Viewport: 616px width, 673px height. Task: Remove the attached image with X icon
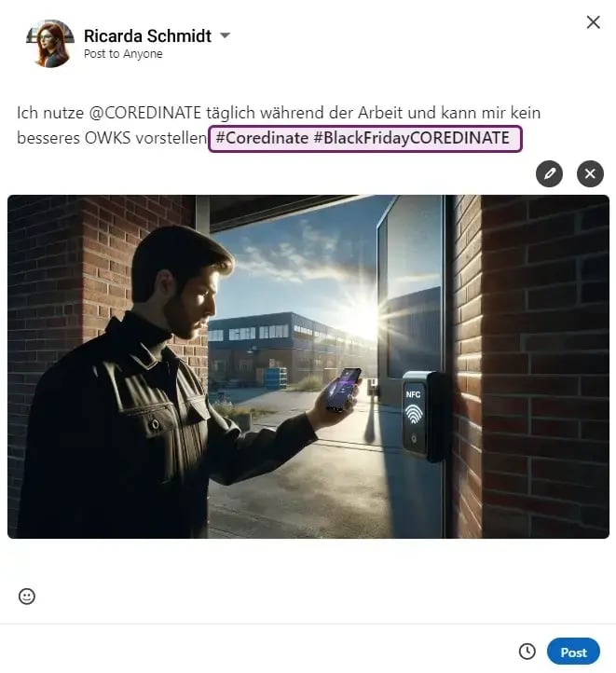coord(590,173)
